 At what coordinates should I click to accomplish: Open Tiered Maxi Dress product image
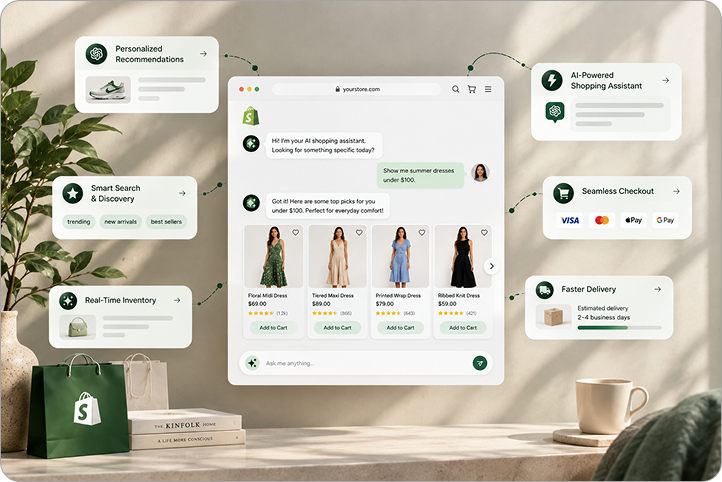click(x=338, y=256)
